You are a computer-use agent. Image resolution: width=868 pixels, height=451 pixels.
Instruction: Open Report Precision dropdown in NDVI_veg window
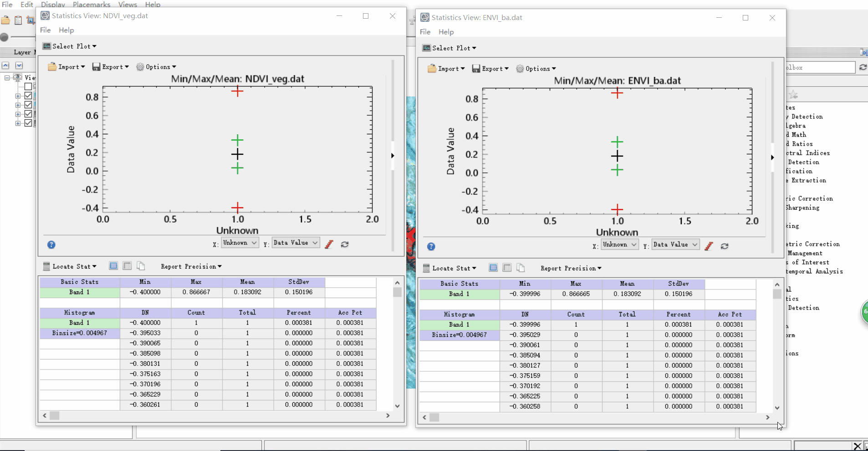[x=191, y=266]
